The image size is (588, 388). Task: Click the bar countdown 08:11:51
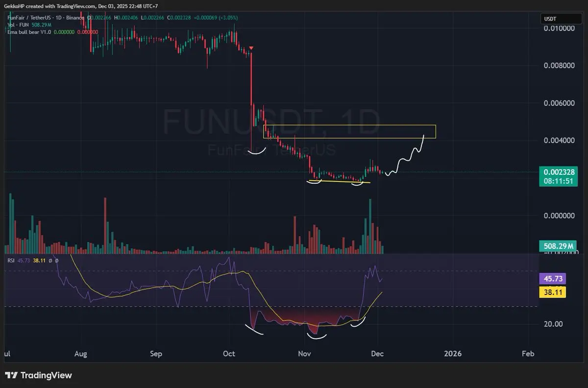[558, 181]
